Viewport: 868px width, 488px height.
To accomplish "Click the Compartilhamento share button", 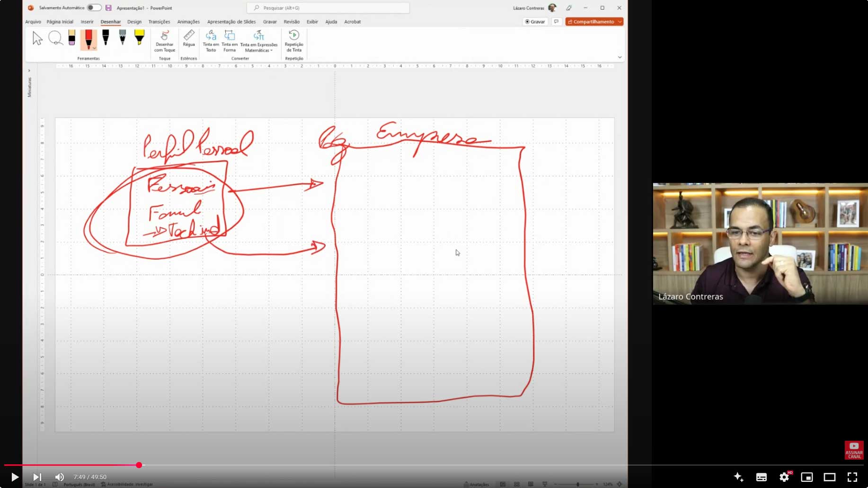I will (591, 22).
